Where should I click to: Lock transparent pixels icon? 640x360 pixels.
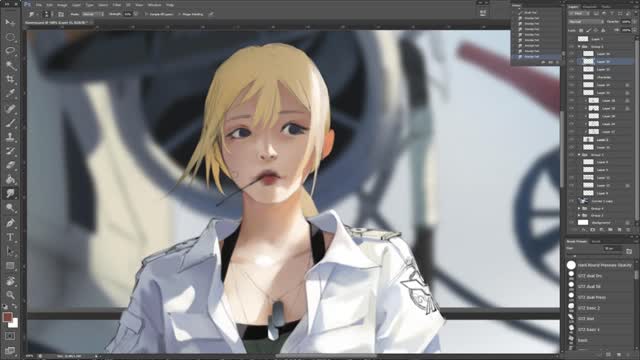click(581, 30)
